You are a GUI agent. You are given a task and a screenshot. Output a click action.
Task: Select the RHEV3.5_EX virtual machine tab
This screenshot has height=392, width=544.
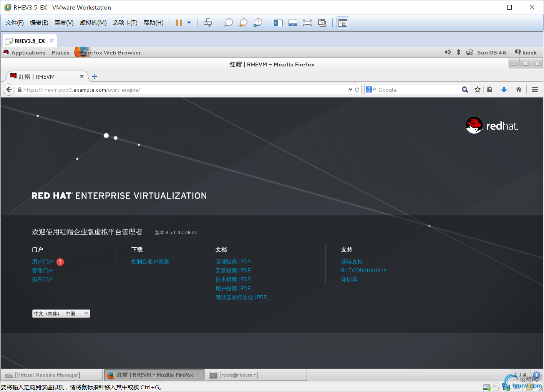coord(30,41)
